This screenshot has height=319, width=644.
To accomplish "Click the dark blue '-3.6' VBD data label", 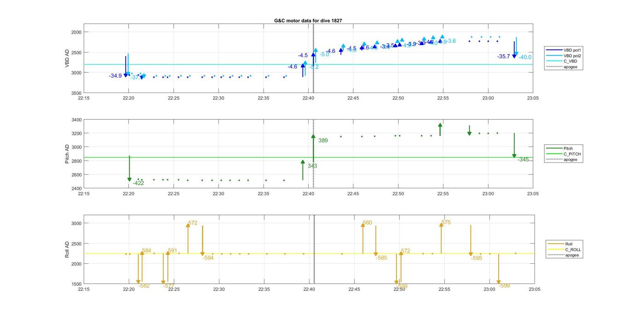I will tap(364, 47).
